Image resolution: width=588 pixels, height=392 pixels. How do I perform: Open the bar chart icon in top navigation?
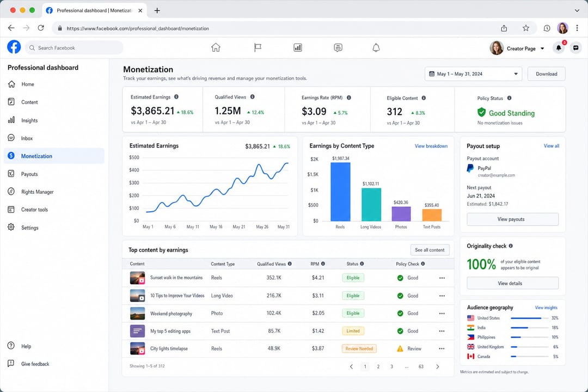click(x=298, y=48)
